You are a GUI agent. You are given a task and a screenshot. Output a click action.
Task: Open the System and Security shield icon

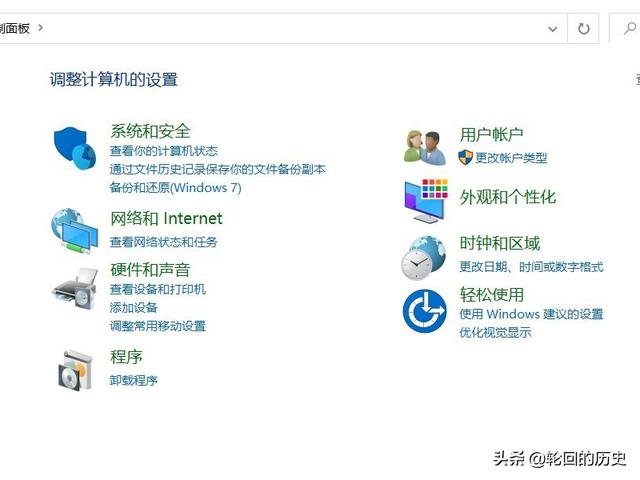75,148
